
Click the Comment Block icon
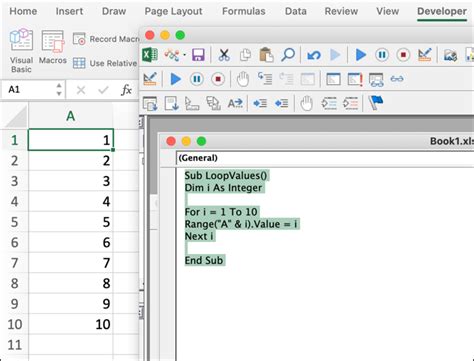(x=329, y=103)
